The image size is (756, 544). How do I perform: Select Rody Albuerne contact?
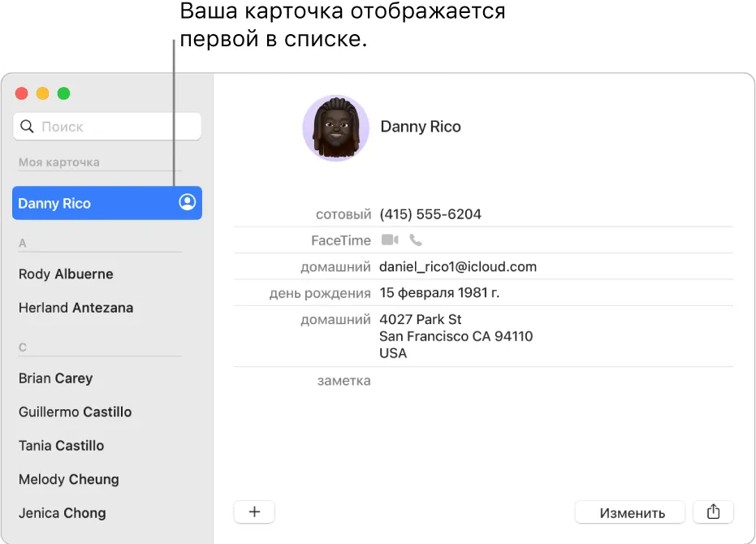pos(66,274)
